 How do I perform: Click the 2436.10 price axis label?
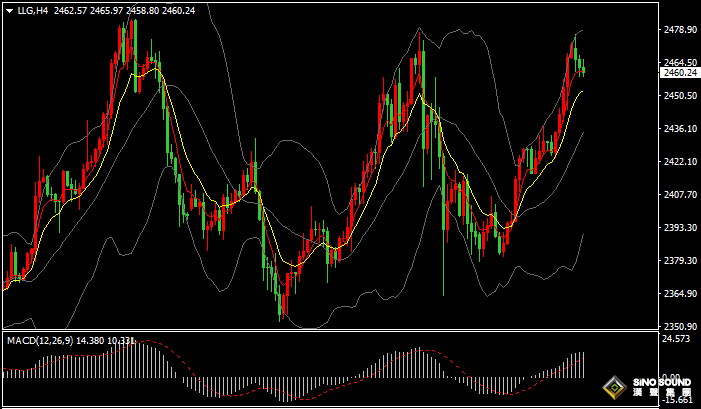[x=679, y=129]
